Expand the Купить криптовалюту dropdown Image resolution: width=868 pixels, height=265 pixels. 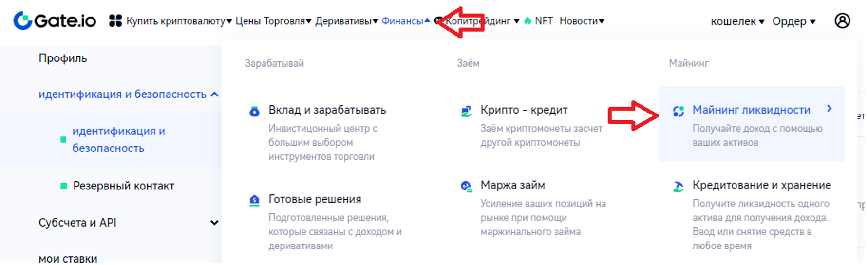(x=179, y=21)
